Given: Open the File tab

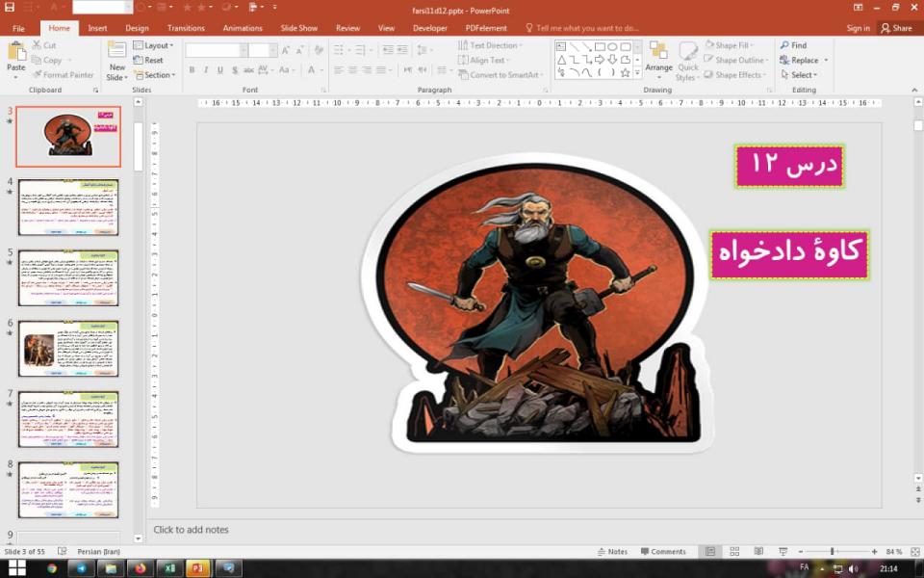Looking at the screenshot, I should [x=19, y=28].
